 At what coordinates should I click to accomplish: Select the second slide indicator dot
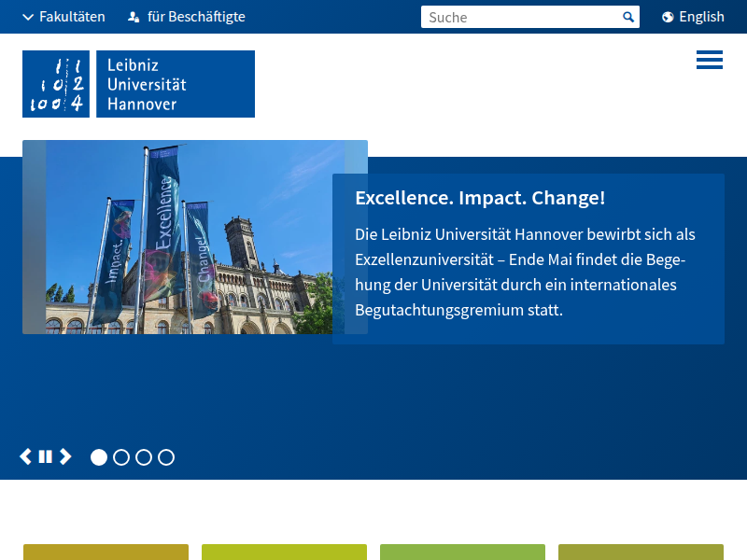pos(121,457)
